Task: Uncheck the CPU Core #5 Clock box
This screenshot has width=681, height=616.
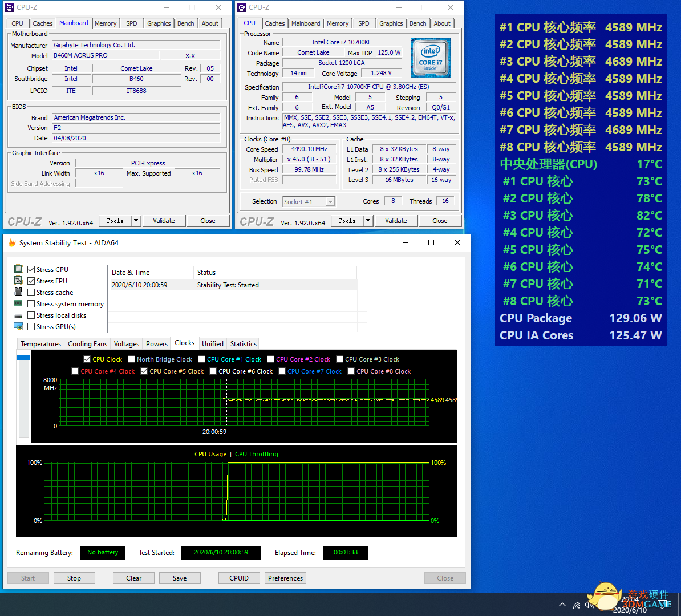Action: click(x=144, y=371)
